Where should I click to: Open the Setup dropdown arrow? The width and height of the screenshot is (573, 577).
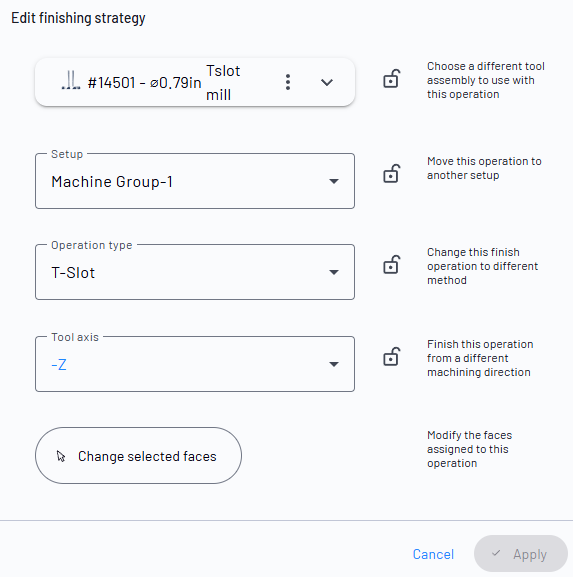coord(334,181)
